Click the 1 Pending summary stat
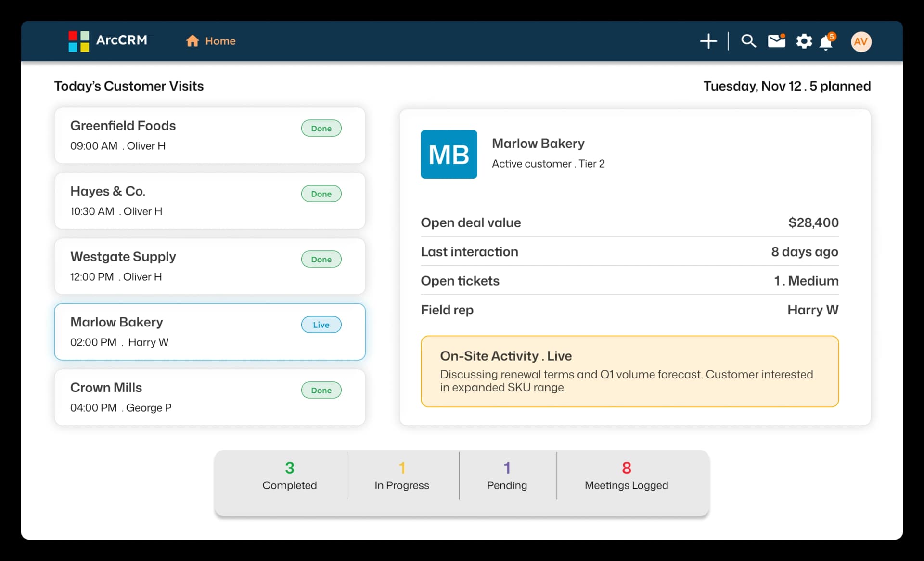This screenshot has width=924, height=561. (507, 475)
